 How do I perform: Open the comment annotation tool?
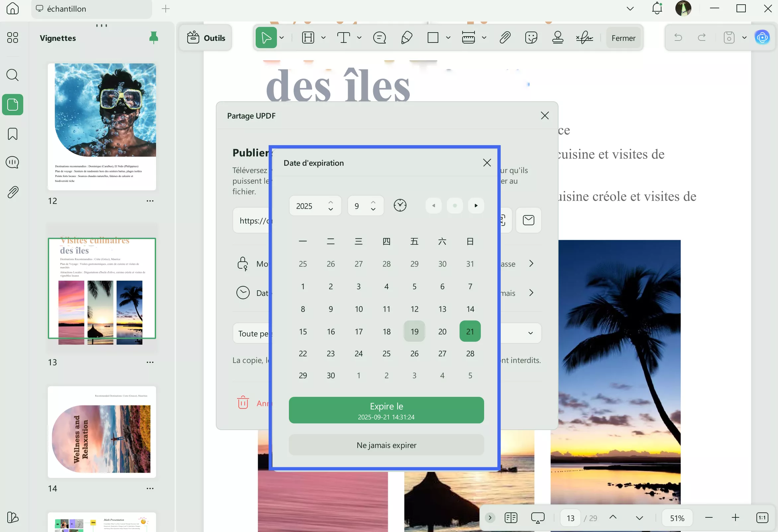point(379,38)
